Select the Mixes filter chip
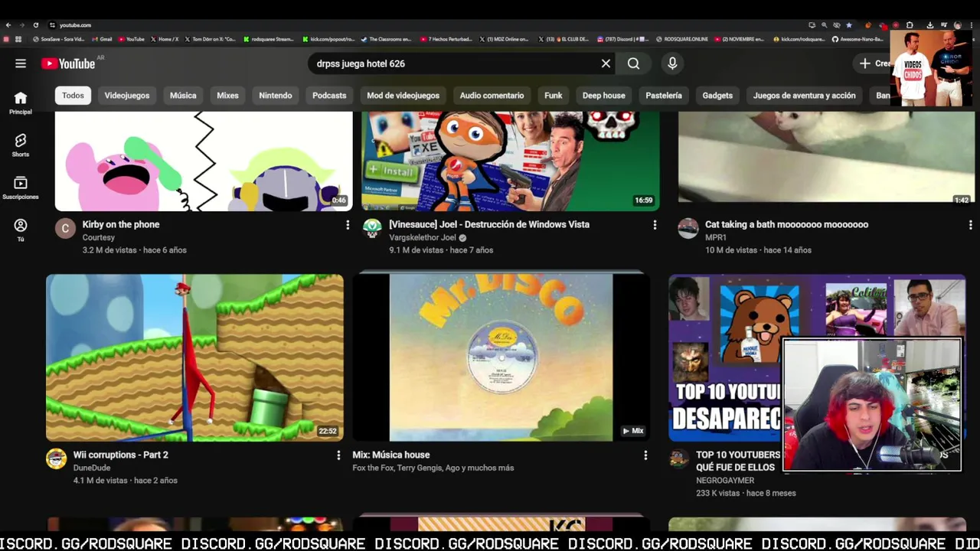The image size is (980, 551). 227,96
